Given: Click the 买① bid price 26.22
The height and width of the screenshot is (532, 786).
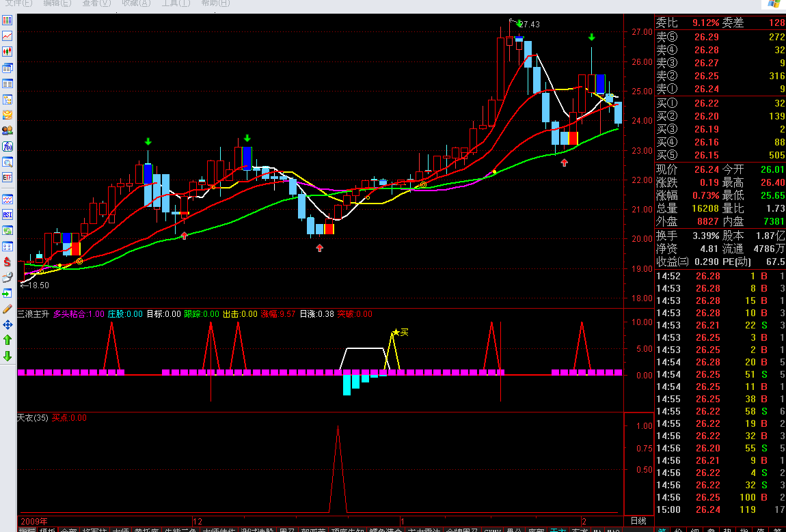Looking at the screenshot, I should 706,103.
